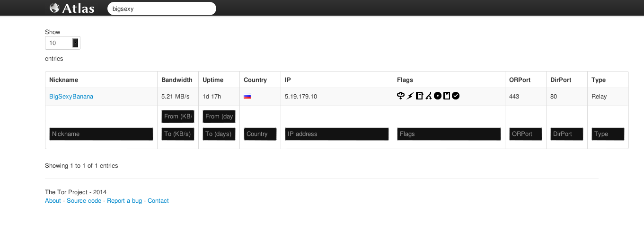644x225 pixels.
Task: Open the BigSexyBanana relay link
Action: click(71, 96)
